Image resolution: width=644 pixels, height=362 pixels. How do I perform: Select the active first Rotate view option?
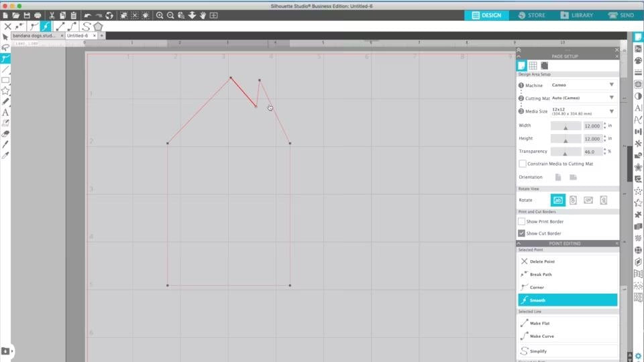[x=557, y=200]
